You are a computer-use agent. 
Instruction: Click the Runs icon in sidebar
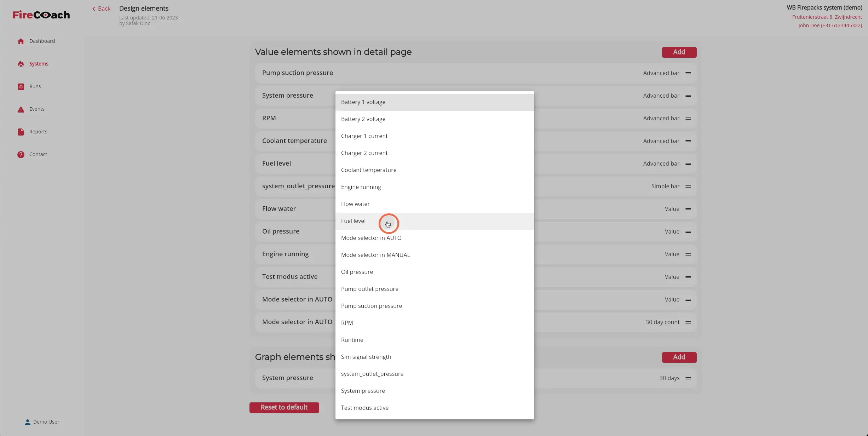21,87
